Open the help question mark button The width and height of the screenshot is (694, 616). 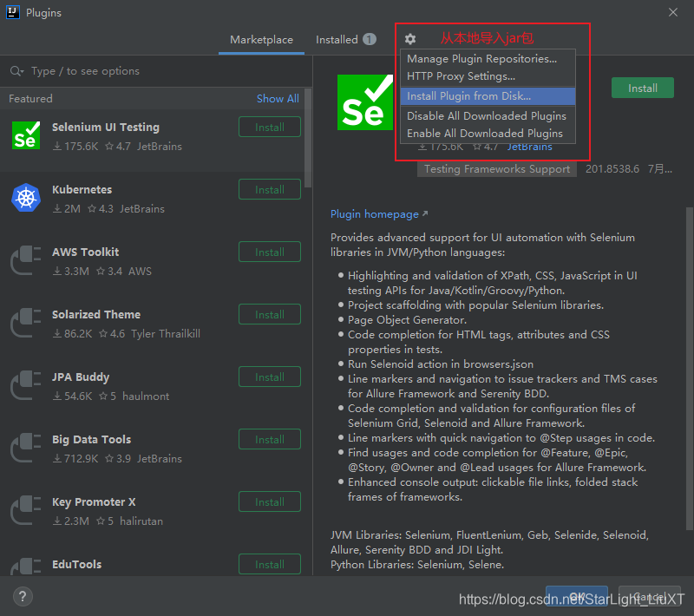(x=23, y=596)
